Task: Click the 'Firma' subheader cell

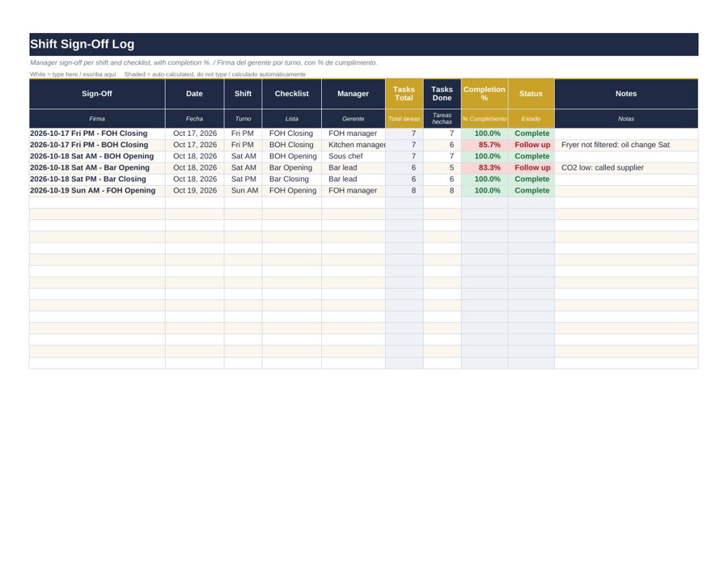Action: pyautogui.click(x=97, y=119)
